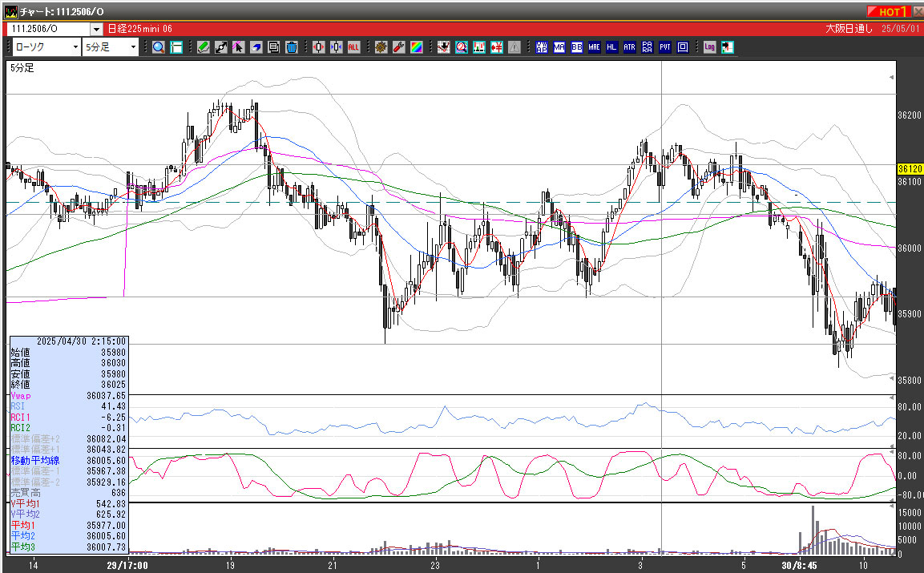Click the last toolbar icon with arrow
Image resolution: width=924 pixels, height=573 pixels.
pyautogui.click(x=727, y=47)
